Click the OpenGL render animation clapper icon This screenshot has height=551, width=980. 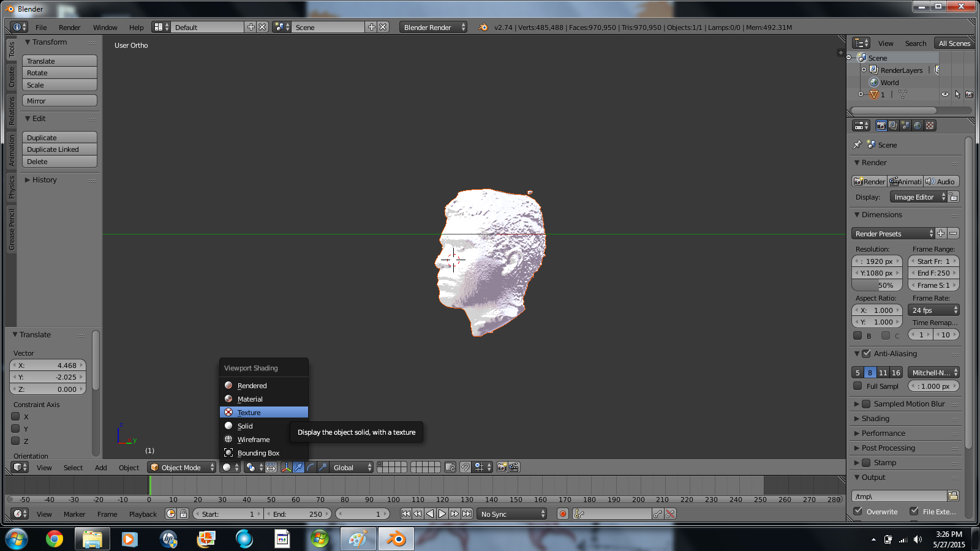point(514,467)
